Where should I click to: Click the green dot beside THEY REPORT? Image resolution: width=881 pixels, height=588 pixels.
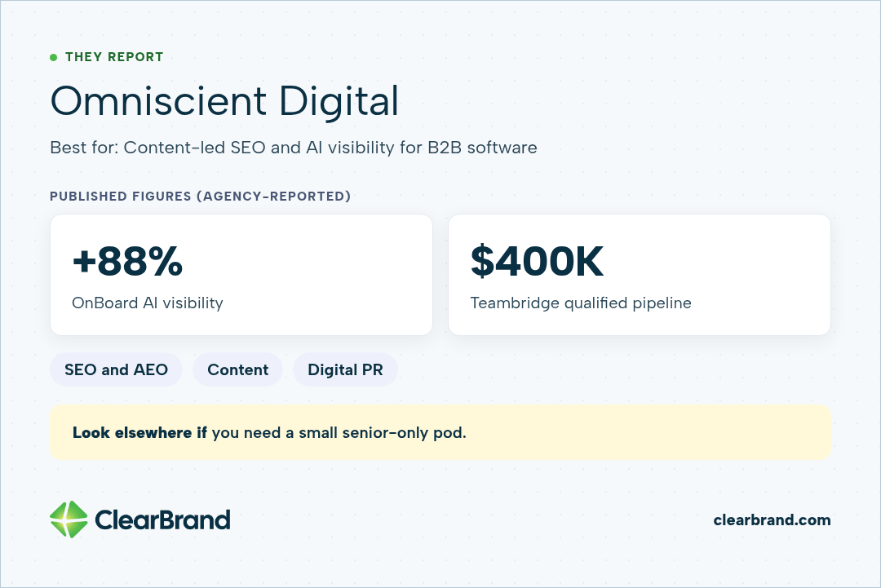pos(53,57)
